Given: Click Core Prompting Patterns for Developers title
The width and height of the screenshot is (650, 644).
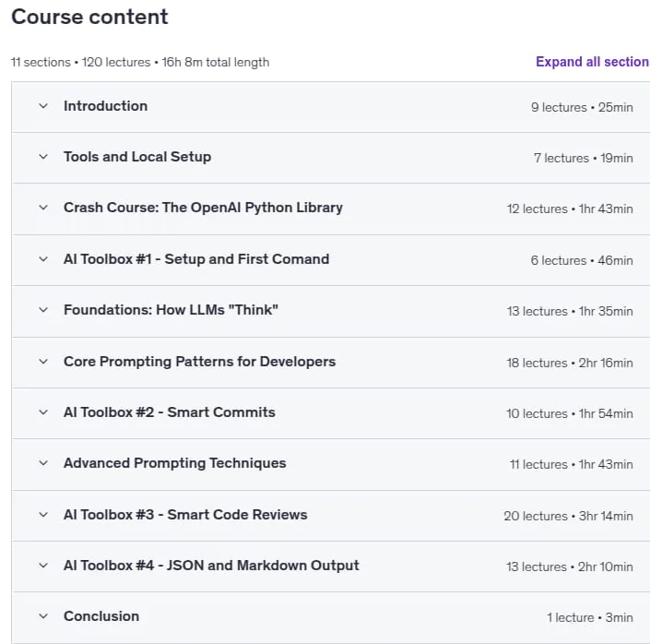Looking at the screenshot, I should coord(199,362).
